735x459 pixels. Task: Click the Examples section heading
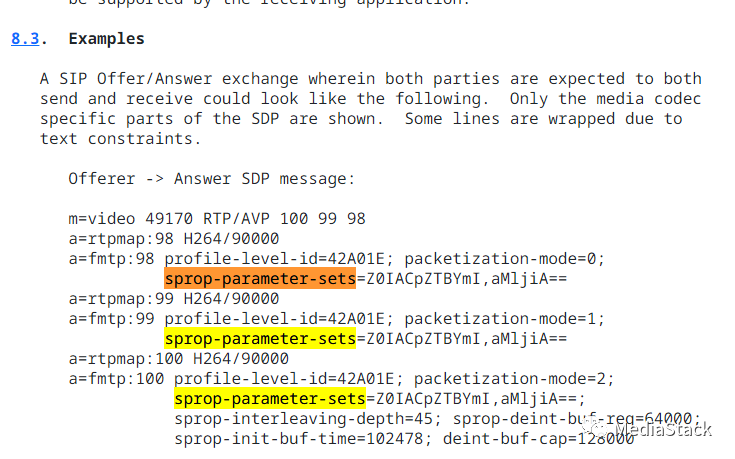point(107,39)
